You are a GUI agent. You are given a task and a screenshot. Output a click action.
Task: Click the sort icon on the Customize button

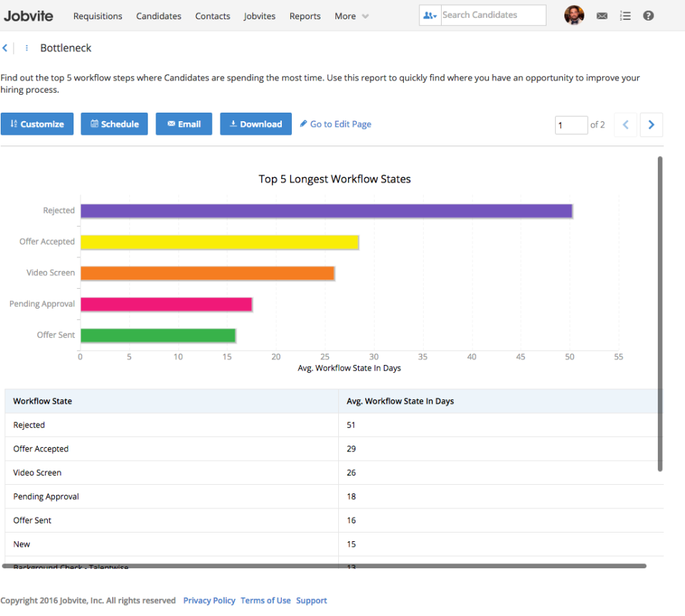tap(16, 123)
